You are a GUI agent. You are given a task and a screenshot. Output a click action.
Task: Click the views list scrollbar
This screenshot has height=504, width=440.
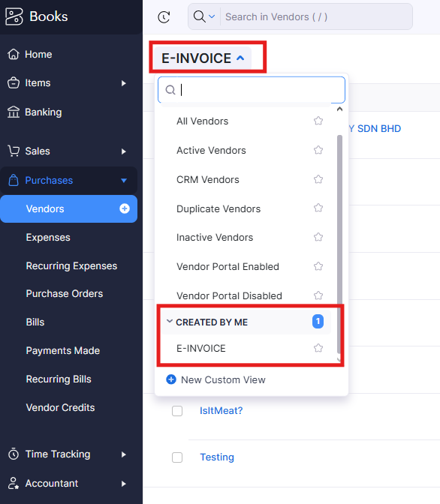(339, 218)
